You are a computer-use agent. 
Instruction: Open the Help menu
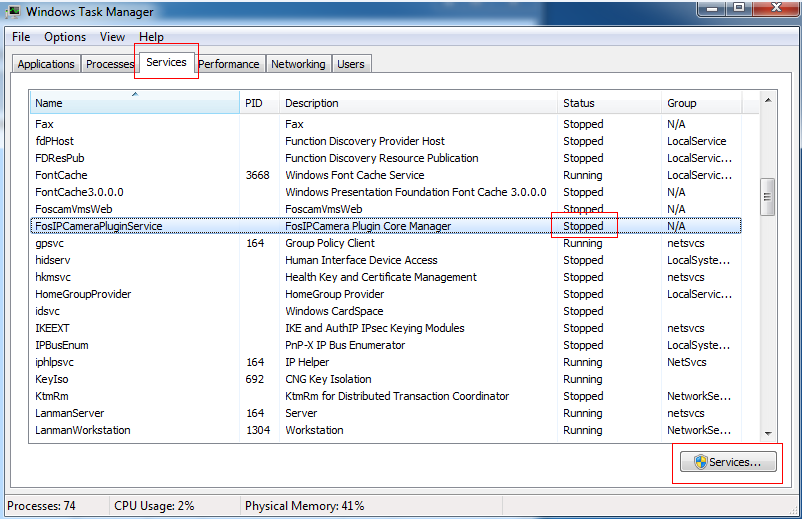point(151,37)
